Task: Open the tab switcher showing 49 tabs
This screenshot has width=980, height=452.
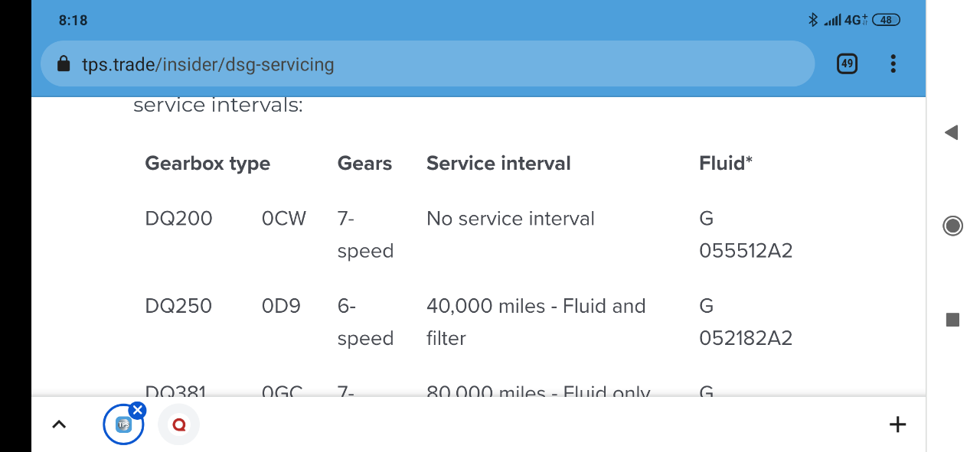Action: 847,64
